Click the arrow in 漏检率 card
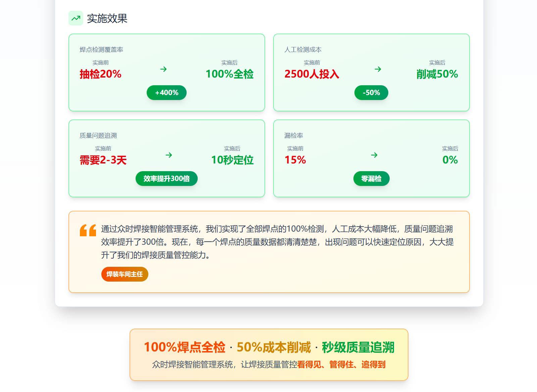Image resolution: width=537 pixels, height=392 pixels. point(374,155)
